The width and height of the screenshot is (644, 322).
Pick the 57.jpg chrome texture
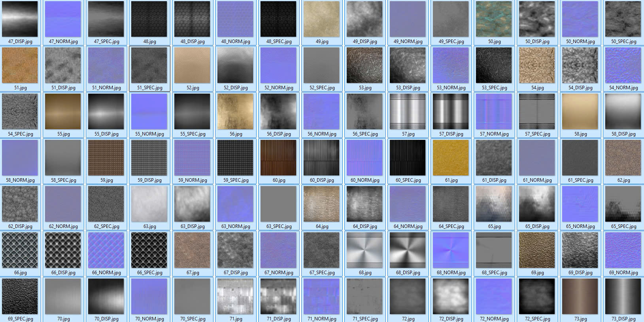coord(408,111)
